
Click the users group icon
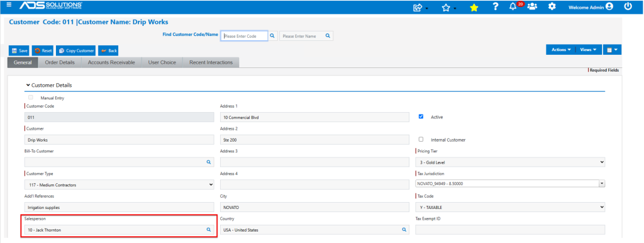pyautogui.click(x=532, y=6)
